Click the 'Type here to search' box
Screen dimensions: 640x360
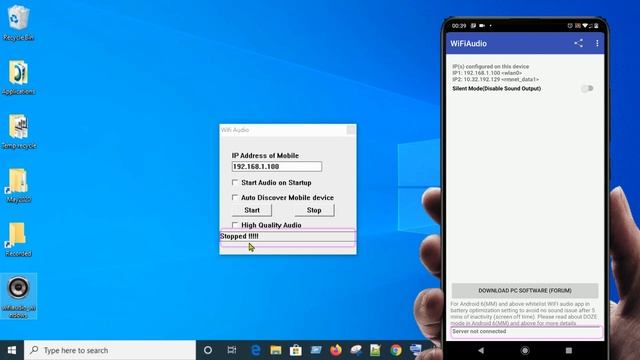coord(110,350)
